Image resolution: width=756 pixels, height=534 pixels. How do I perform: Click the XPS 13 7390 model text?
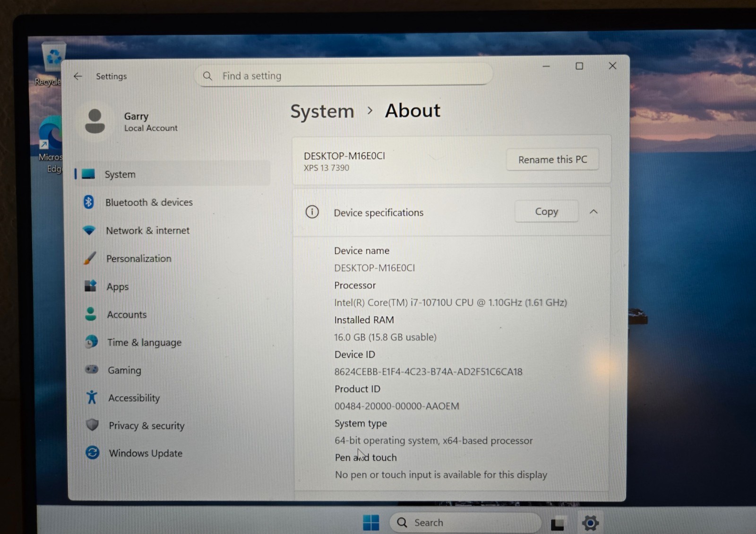(x=326, y=168)
